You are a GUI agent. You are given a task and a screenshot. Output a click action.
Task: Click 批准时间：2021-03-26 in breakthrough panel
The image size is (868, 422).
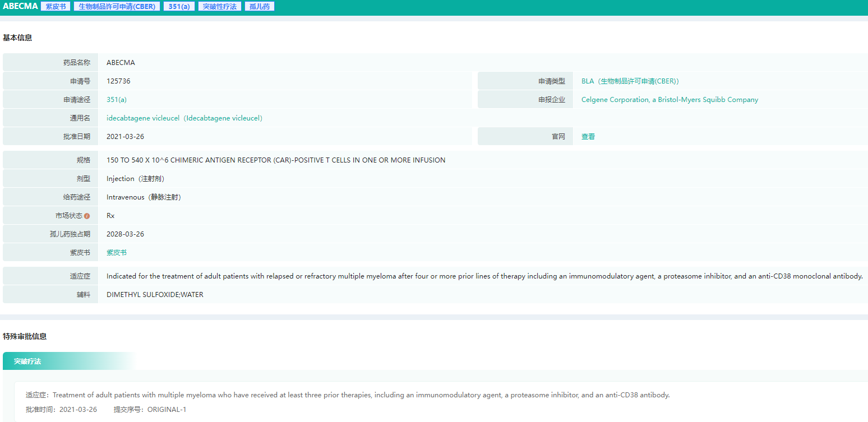pyautogui.click(x=61, y=410)
